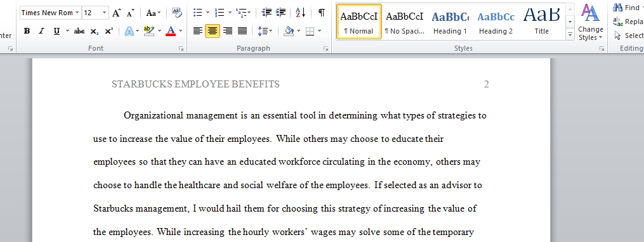
Task: Expand the styles gallery More arrow
Action: coord(570,35)
